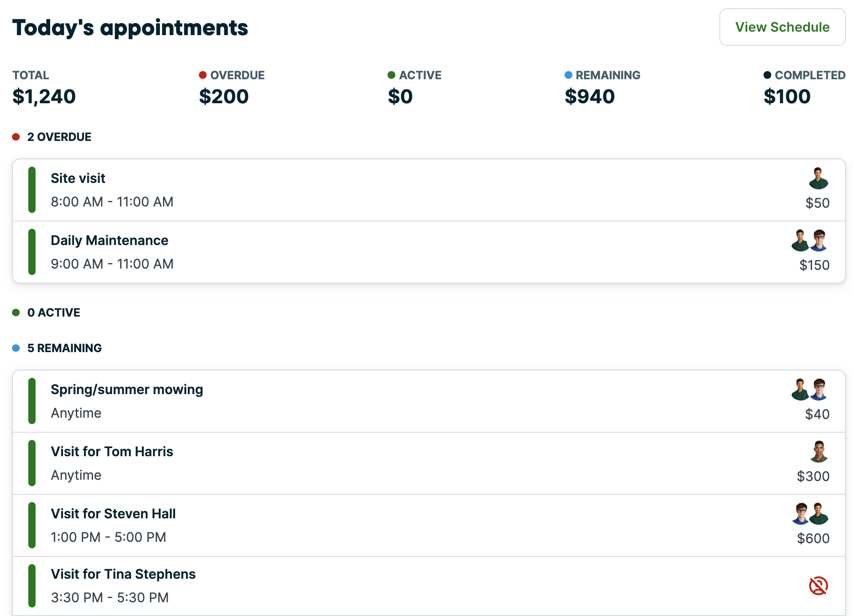Click the OVERDUE $200 summary stat
This screenshot has width=854, height=616.
pyautogui.click(x=232, y=88)
